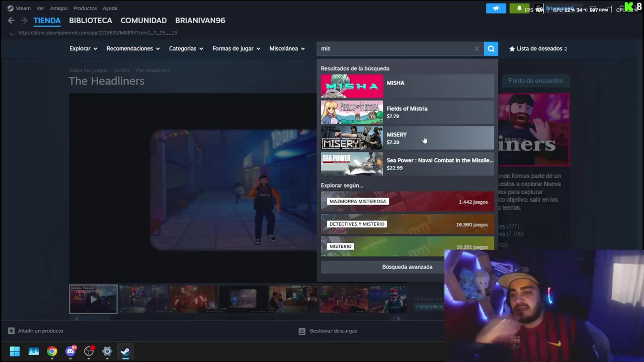644x362 pixels.
Task: Click Añadir un producto
Action: click(x=40, y=331)
